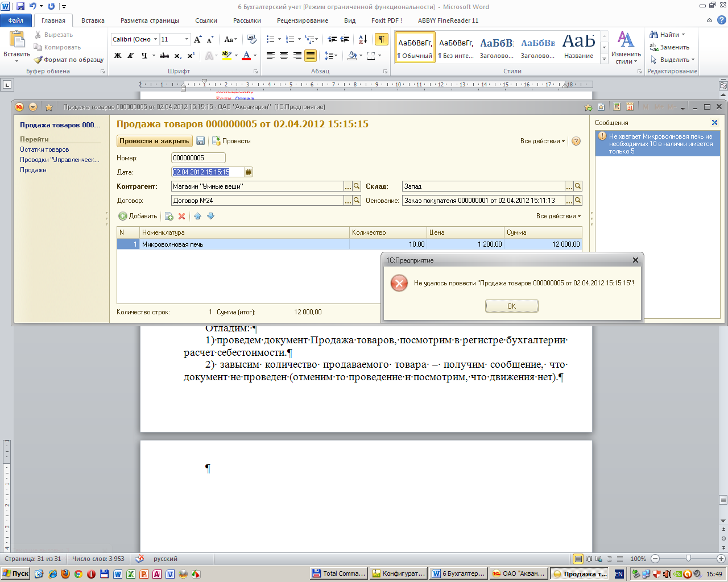Expand the font size dropdown

(x=187, y=39)
